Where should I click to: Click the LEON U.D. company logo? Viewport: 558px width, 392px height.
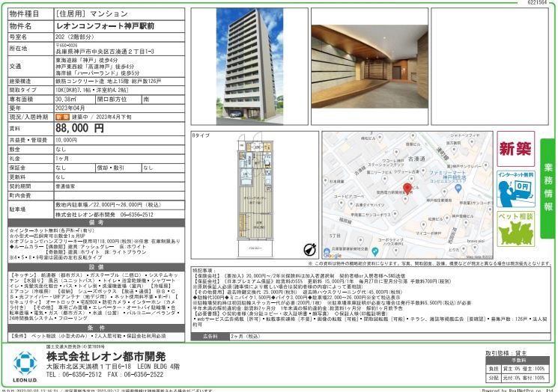tap(25, 367)
